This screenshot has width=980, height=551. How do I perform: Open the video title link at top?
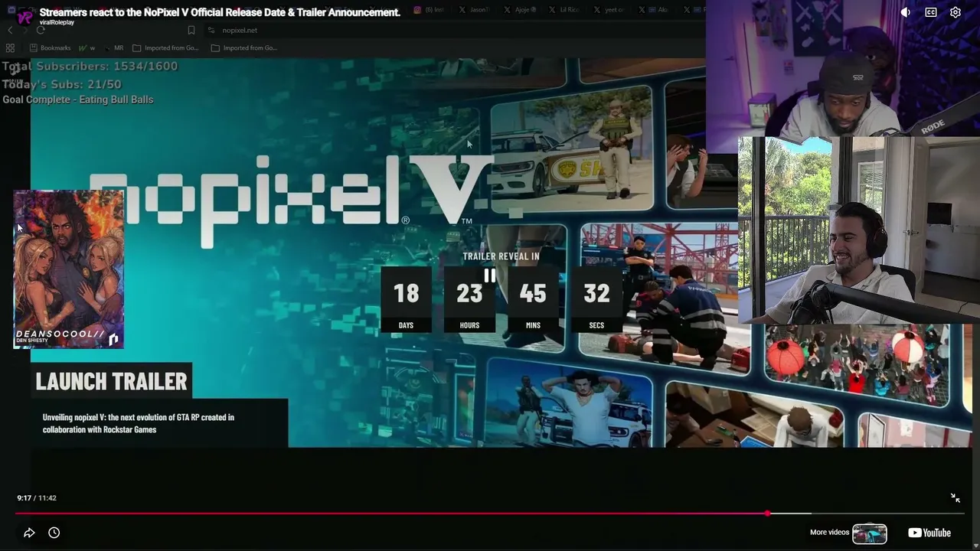click(220, 12)
